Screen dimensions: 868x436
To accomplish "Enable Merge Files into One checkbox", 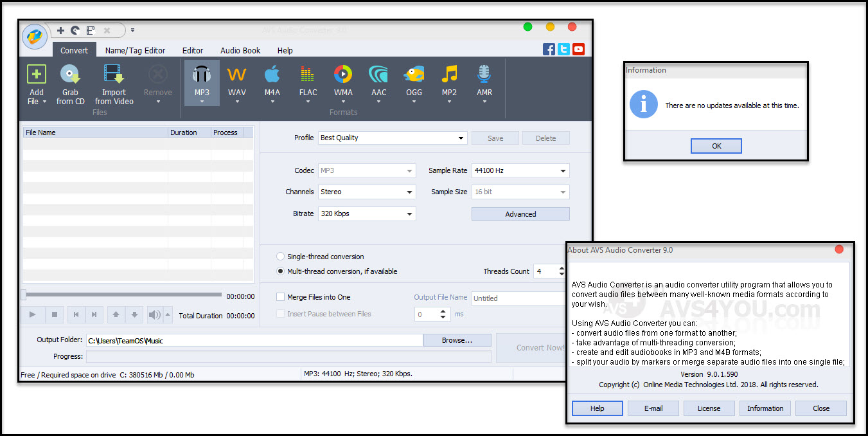I will point(280,297).
